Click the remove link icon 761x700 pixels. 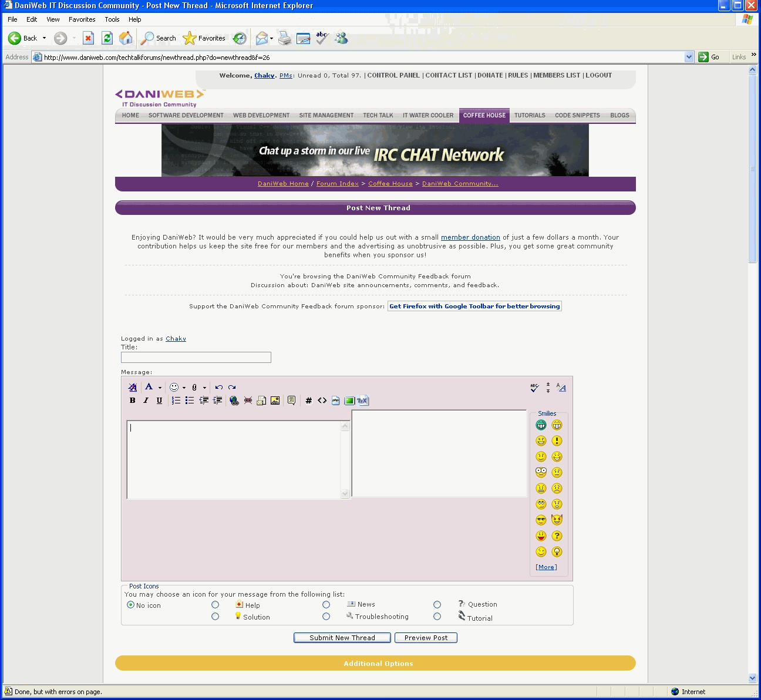248,401
